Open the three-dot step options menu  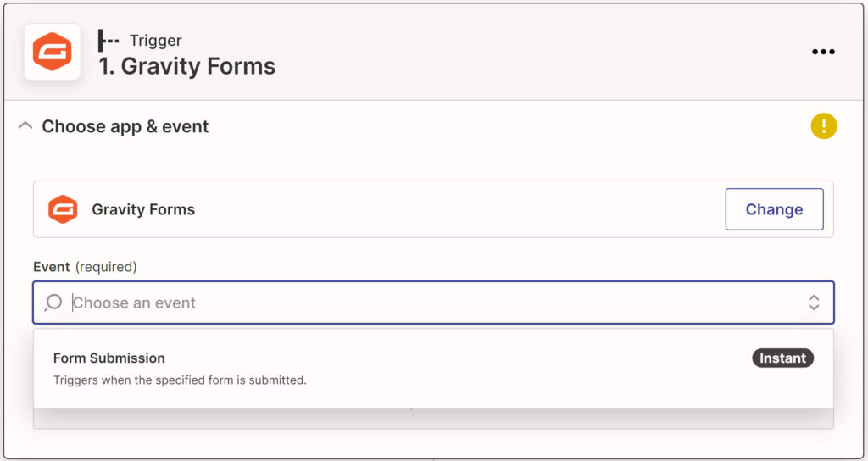[x=823, y=52]
